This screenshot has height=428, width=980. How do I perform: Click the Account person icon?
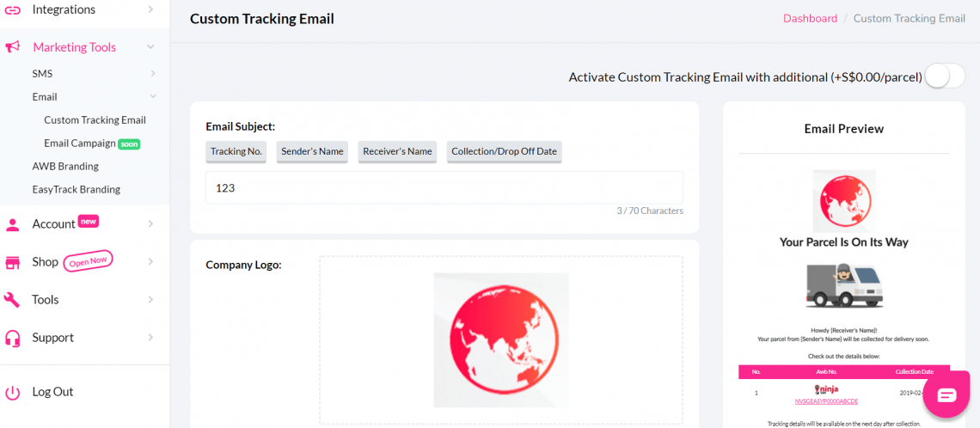pyautogui.click(x=12, y=224)
